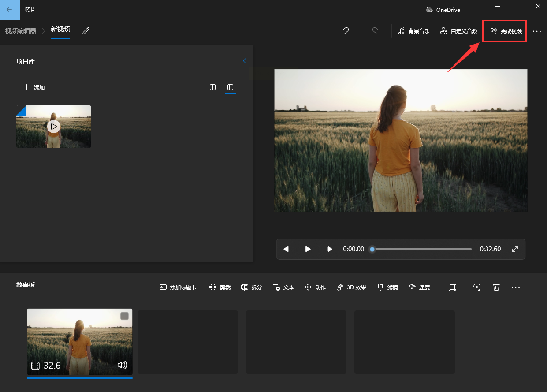This screenshot has height=392, width=547.
Task: Click 添加 to add media
Action: [x=34, y=87]
